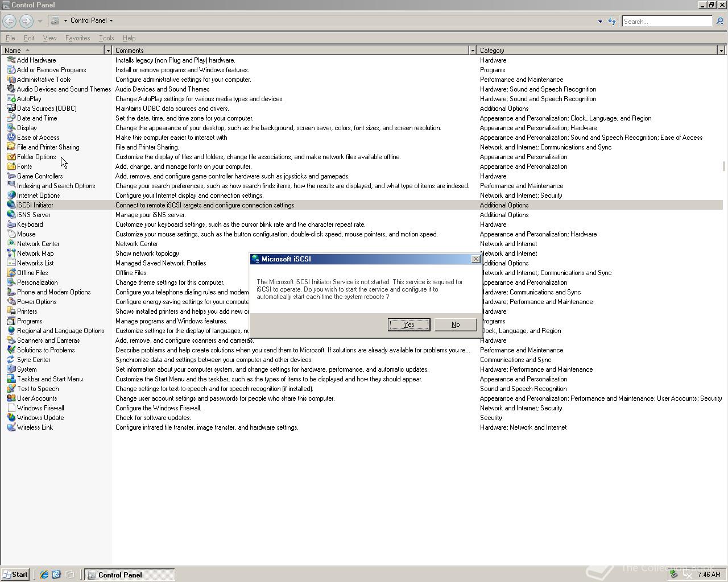Click the Search input field
The image size is (728, 582).
coord(667,21)
